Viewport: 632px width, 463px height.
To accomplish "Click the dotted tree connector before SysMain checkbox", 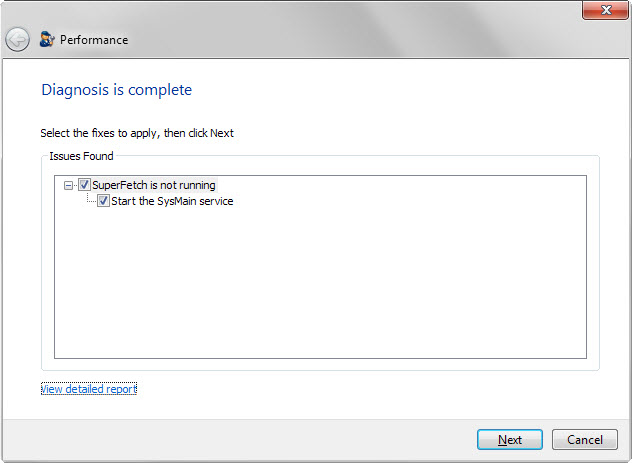I will [91, 199].
